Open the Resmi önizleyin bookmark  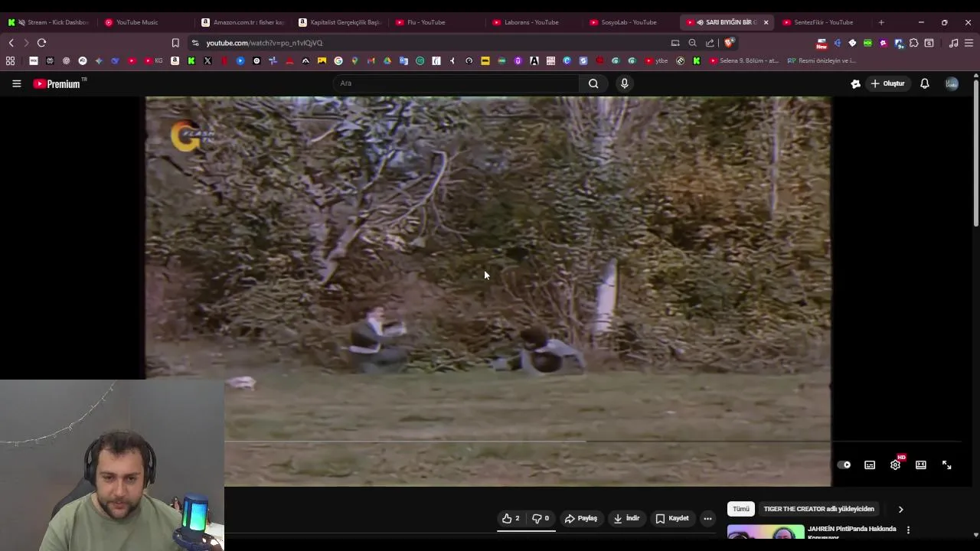(821, 60)
